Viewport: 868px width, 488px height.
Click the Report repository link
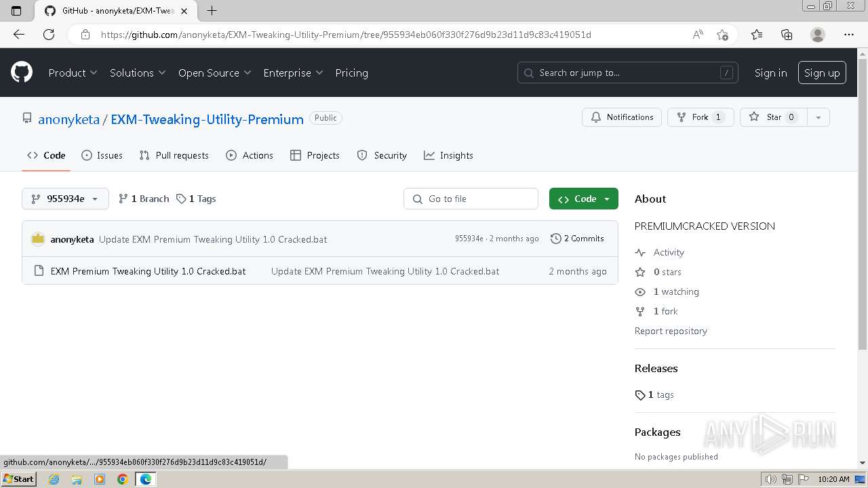click(x=671, y=331)
